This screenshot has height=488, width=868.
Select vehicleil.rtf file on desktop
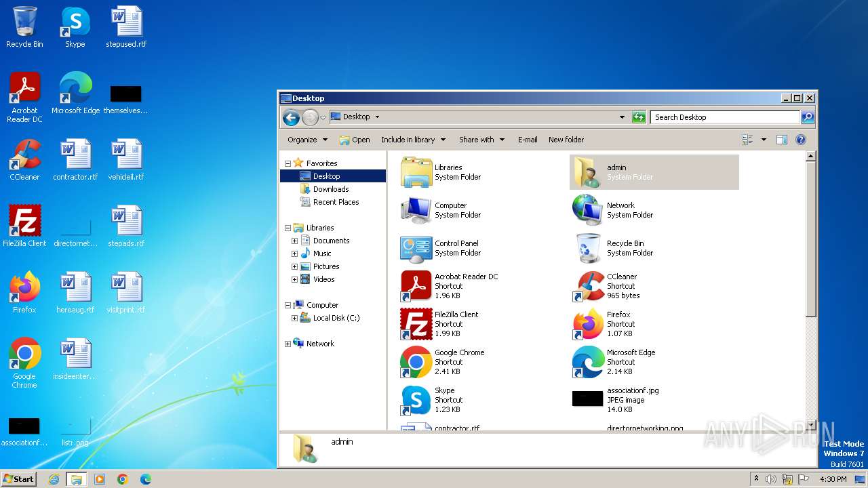pos(126,160)
